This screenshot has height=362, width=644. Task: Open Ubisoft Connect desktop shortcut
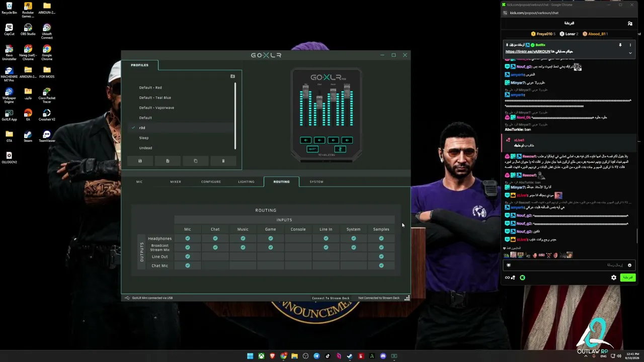47,31
